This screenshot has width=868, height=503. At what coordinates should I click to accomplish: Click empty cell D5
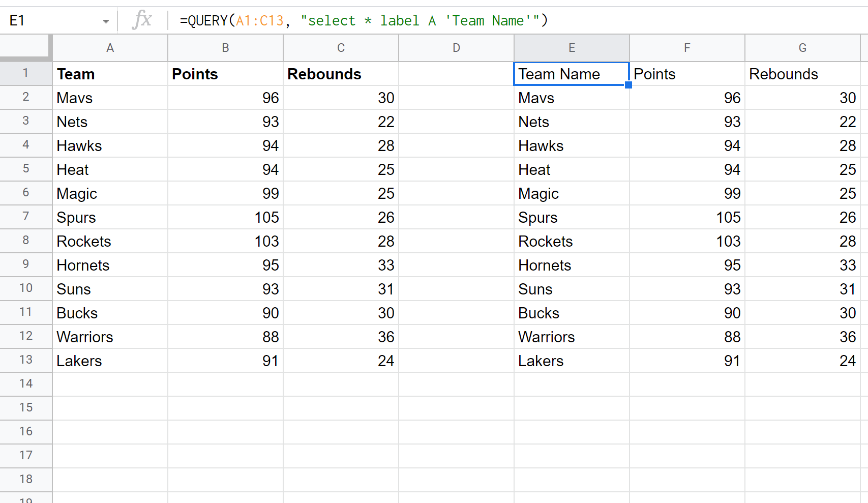click(456, 169)
